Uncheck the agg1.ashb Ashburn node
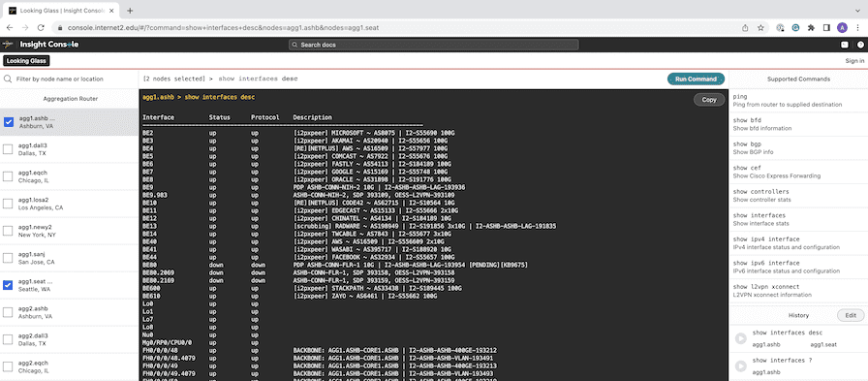 [9, 122]
